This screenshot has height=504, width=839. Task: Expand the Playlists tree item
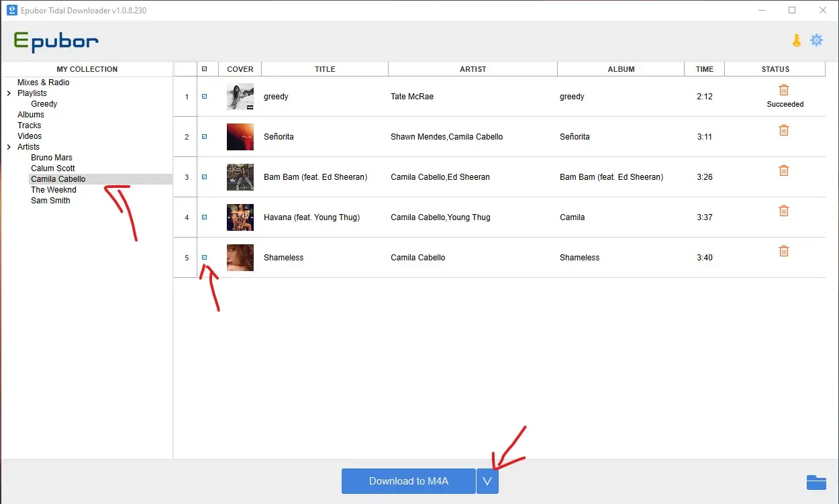tap(9, 93)
